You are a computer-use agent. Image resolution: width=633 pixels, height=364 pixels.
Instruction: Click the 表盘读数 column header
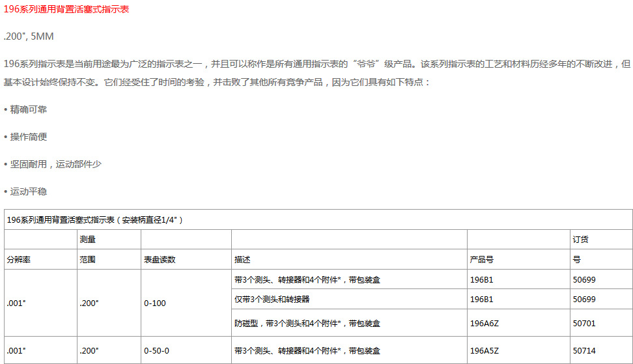tap(160, 259)
